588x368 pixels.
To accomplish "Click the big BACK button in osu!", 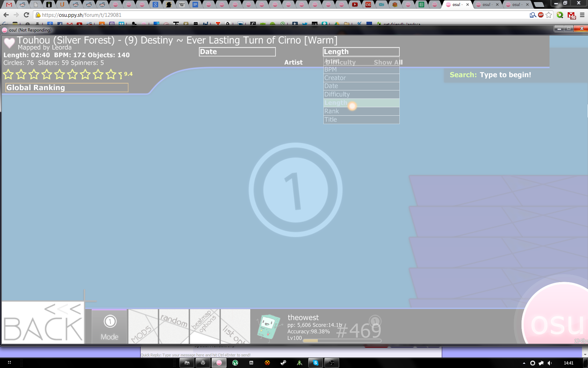I will pyautogui.click(x=43, y=322).
